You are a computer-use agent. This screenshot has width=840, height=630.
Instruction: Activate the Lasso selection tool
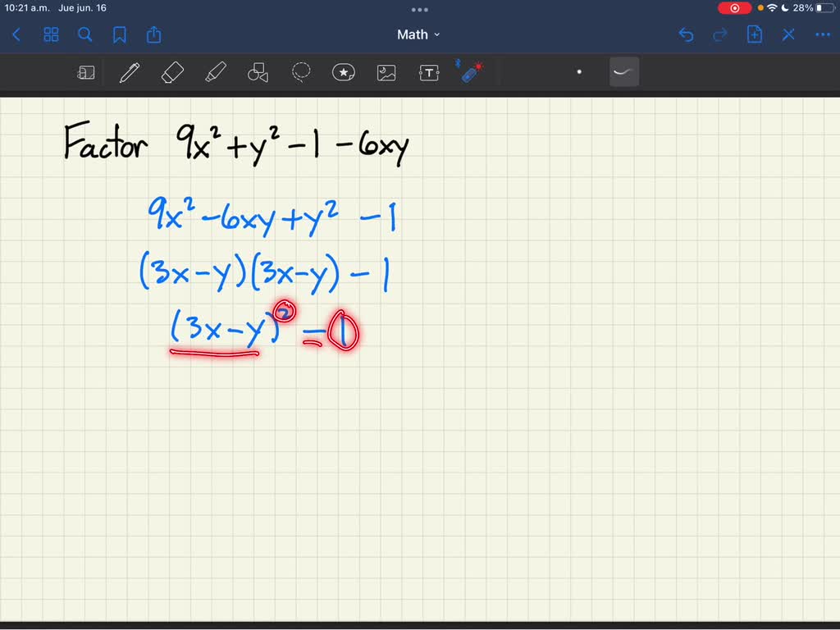[x=300, y=72]
